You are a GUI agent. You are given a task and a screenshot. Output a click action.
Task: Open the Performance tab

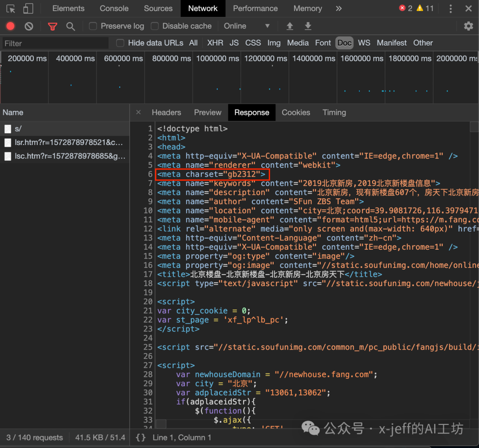pos(255,8)
